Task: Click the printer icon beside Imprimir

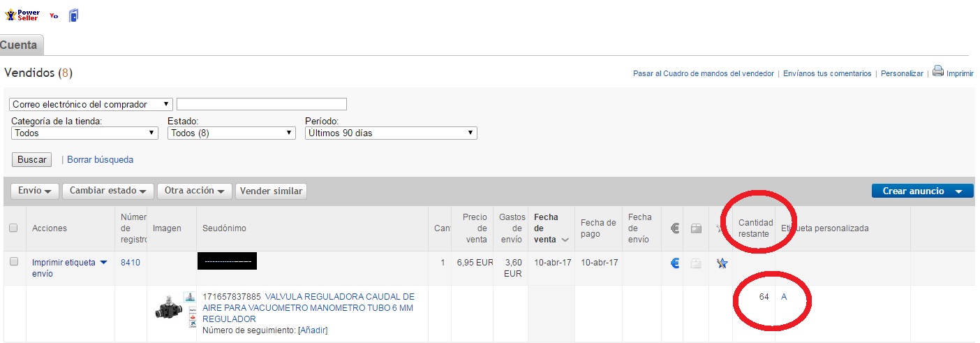Action: click(937, 71)
